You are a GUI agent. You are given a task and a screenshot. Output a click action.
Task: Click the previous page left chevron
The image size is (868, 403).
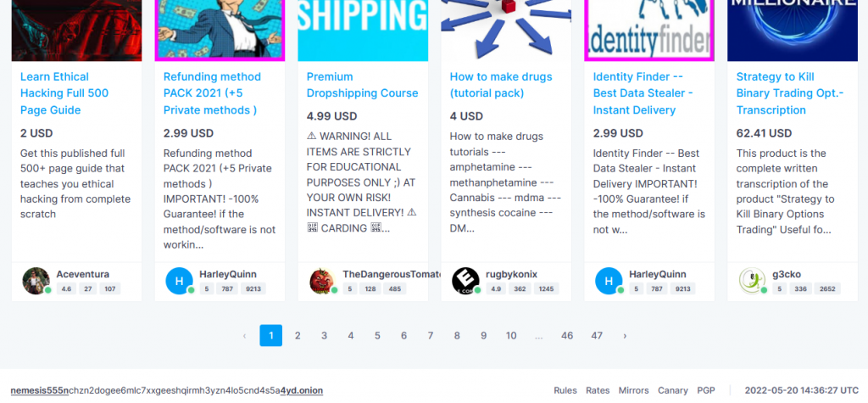[244, 335]
